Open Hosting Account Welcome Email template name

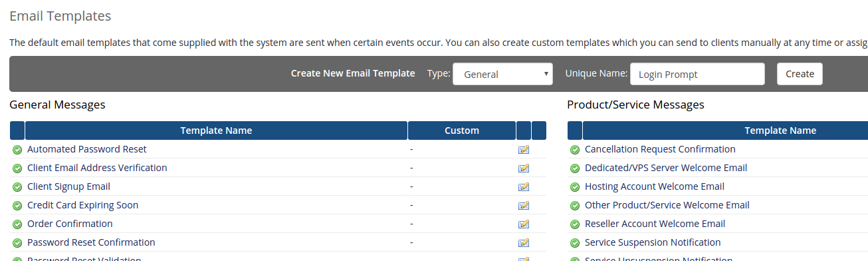(x=655, y=186)
